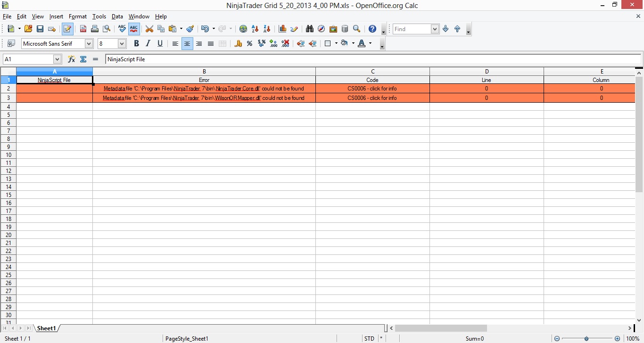
Task: Open the Undo history dropdown arrow
Action: click(x=214, y=29)
